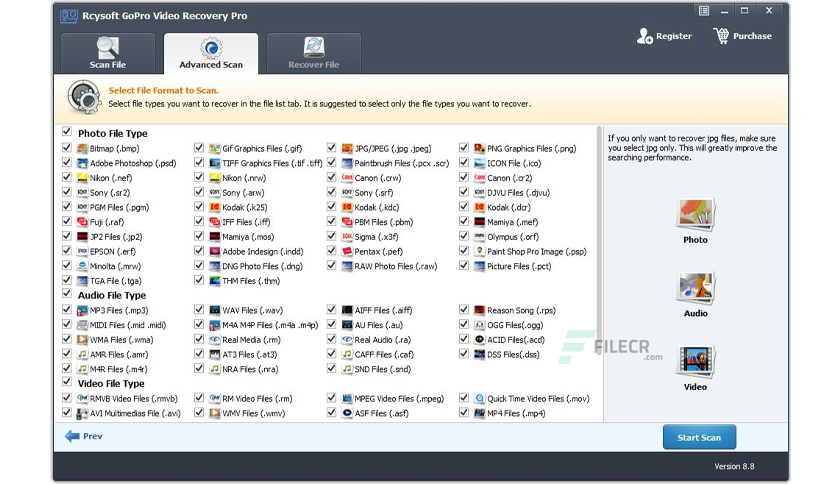Click the WAV Files (.wav) icon
The image size is (836, 484).
click(x=215, y=310)
